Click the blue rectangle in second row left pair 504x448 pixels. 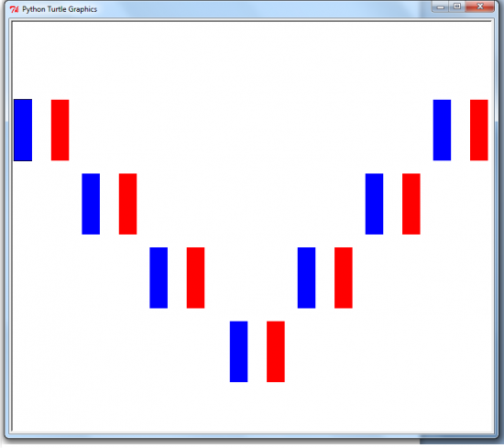coord(91,204)
